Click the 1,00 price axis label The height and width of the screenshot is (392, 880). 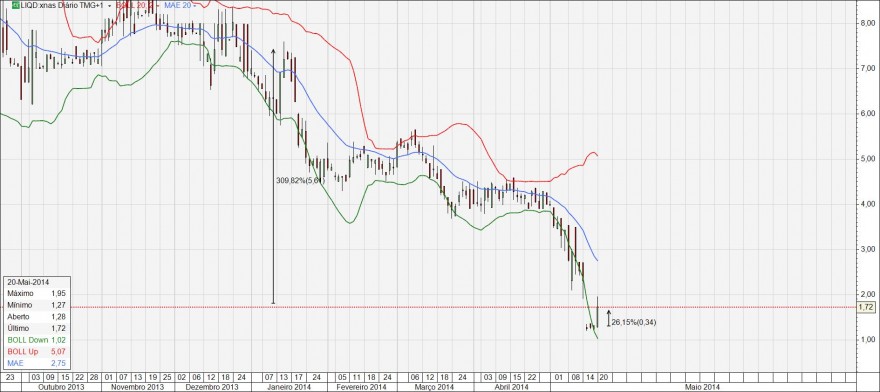[869, 339]
